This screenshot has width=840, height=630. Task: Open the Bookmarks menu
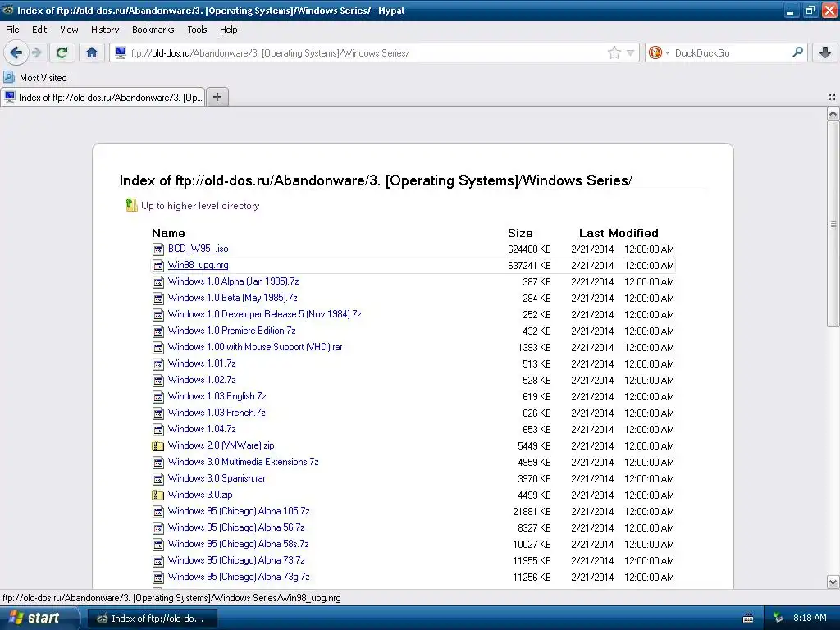153,30
